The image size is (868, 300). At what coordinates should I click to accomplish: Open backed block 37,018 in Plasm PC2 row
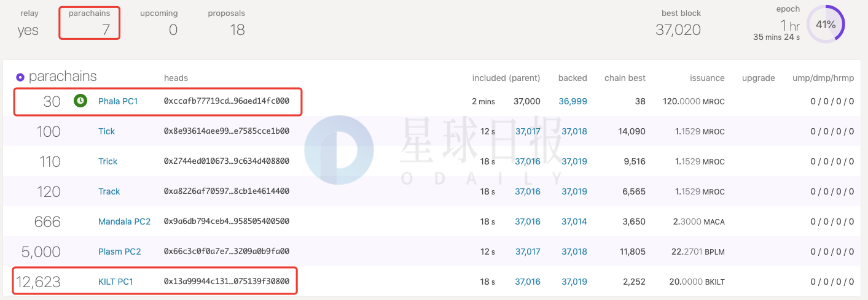574,252
